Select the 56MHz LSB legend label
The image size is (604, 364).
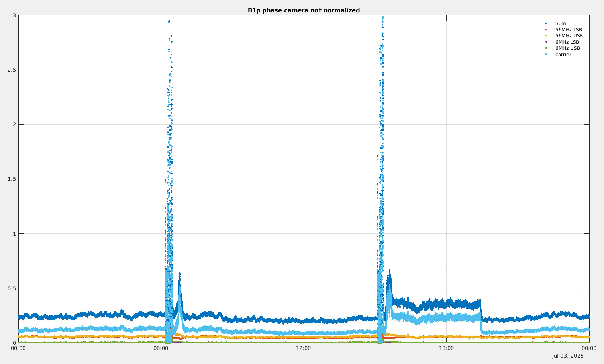[x=569, y=30]
